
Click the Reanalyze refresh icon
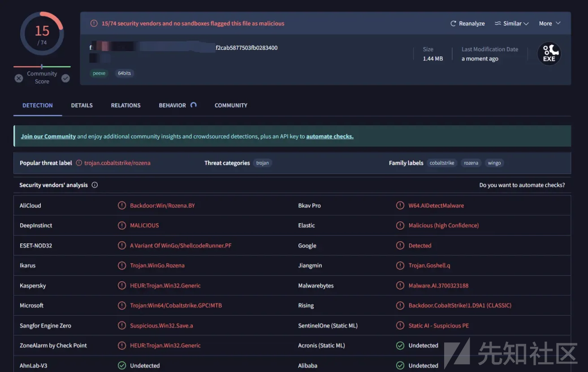[453, 23]
